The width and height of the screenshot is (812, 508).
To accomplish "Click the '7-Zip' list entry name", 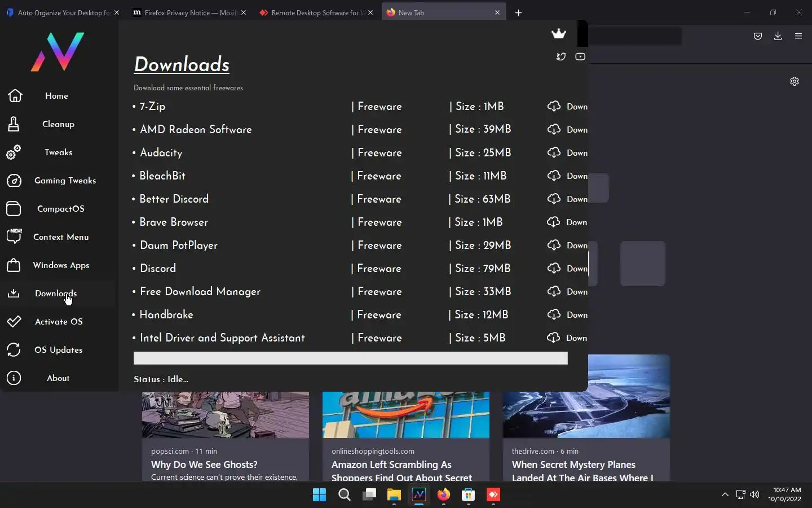I will coord(152,106).
